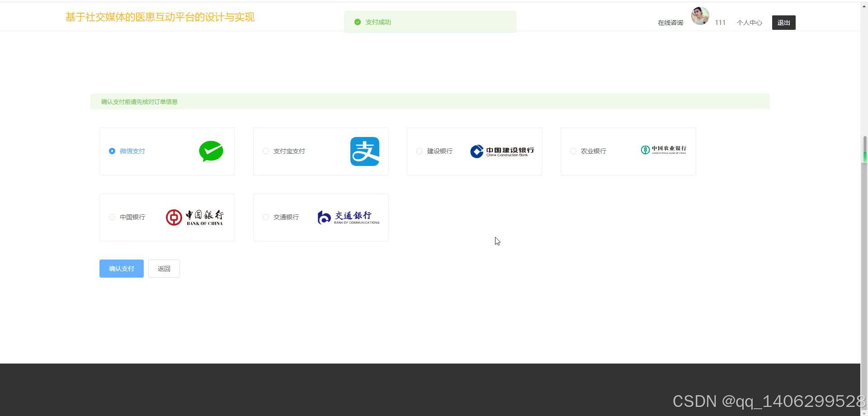Screen dimensions: 868x416
Task: Click the 确认支付前请先核对订单信息 notice text
Action: pyautogui.click(x=139, y=102)
